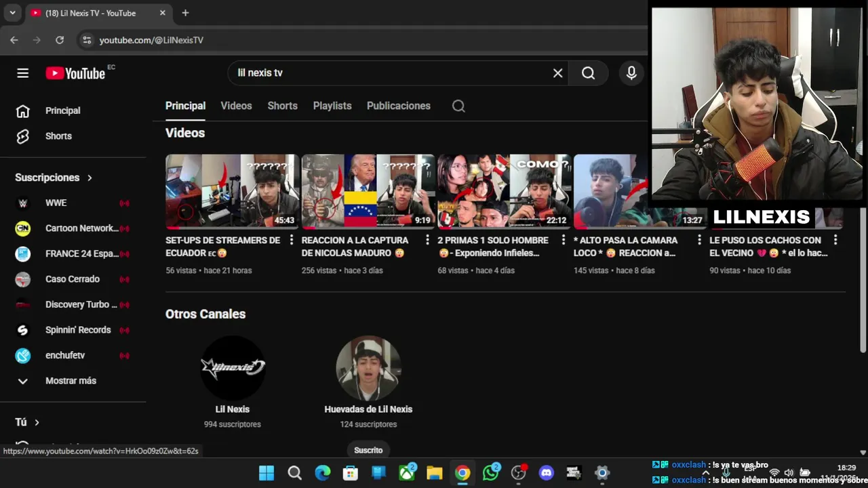Open options menu for LE PUSO LOS CACHOS video
This screenshot has height=488, width=868.
tap(835, 240)
